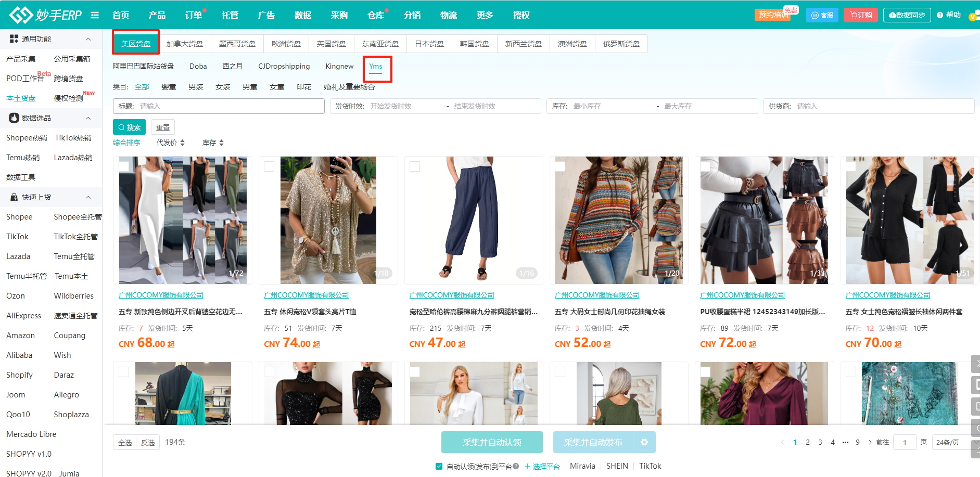Filter by the 女装 category
The height and width of the screenshot is (477, 980).
(223, 87)
